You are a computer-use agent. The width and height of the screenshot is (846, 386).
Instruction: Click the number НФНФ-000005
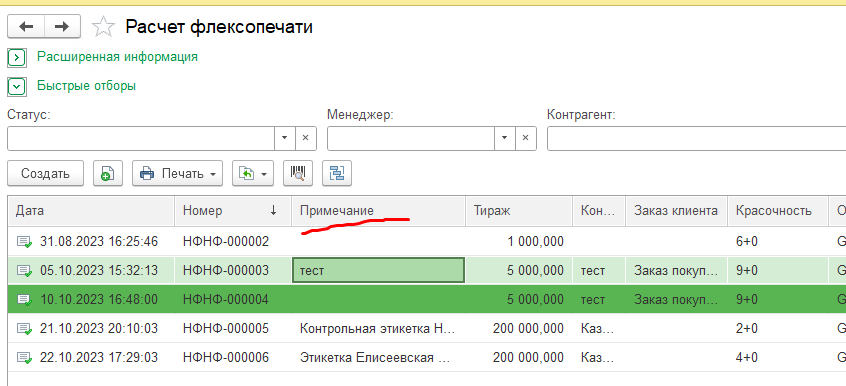pyautogui.click(x=226, y=328)
